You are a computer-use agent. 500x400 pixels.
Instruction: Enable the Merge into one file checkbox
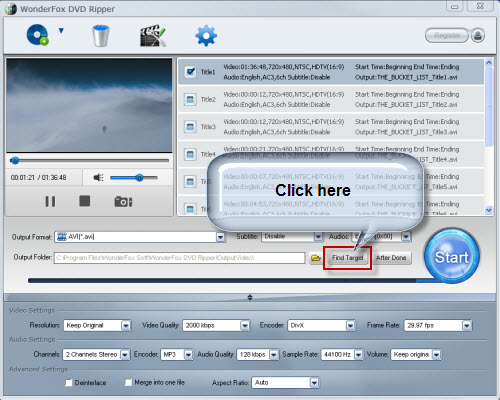tap(128, 382)
